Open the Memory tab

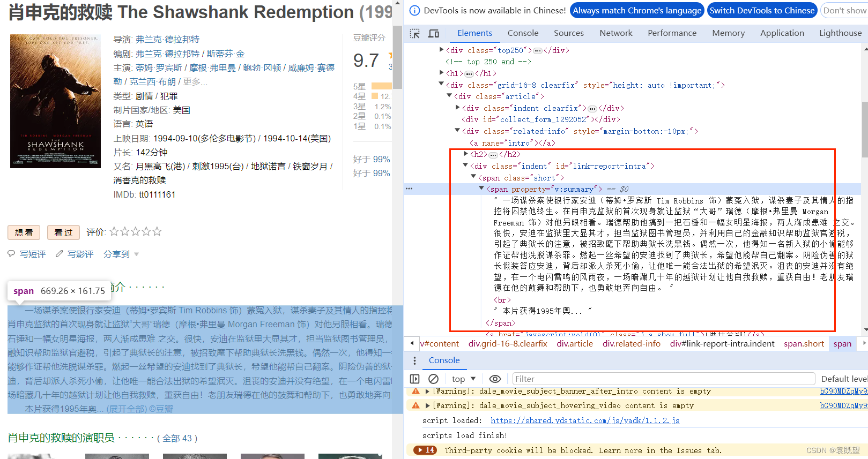click(728, 33)
